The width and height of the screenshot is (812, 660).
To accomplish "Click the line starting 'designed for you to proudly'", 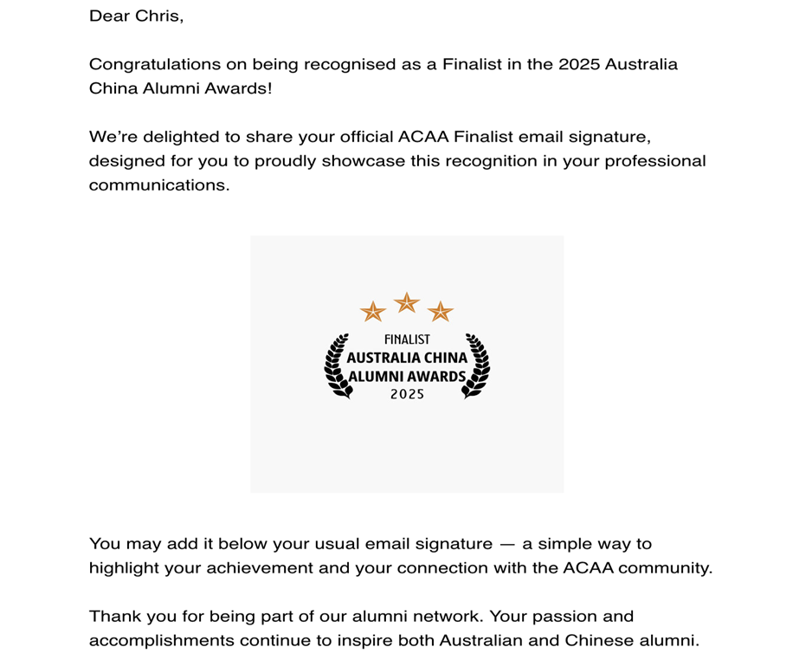I will pos(397,161).
